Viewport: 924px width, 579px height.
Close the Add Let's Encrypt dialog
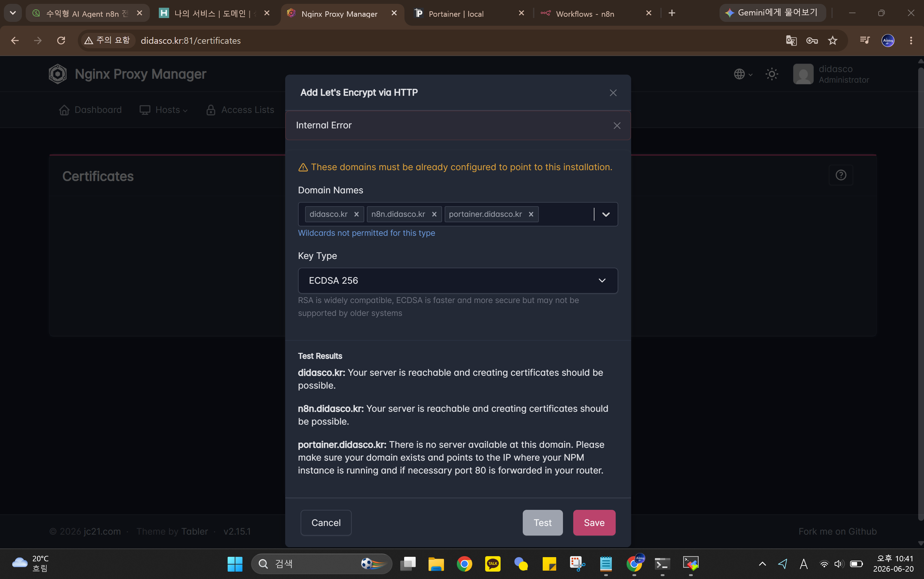coord(613,93)
